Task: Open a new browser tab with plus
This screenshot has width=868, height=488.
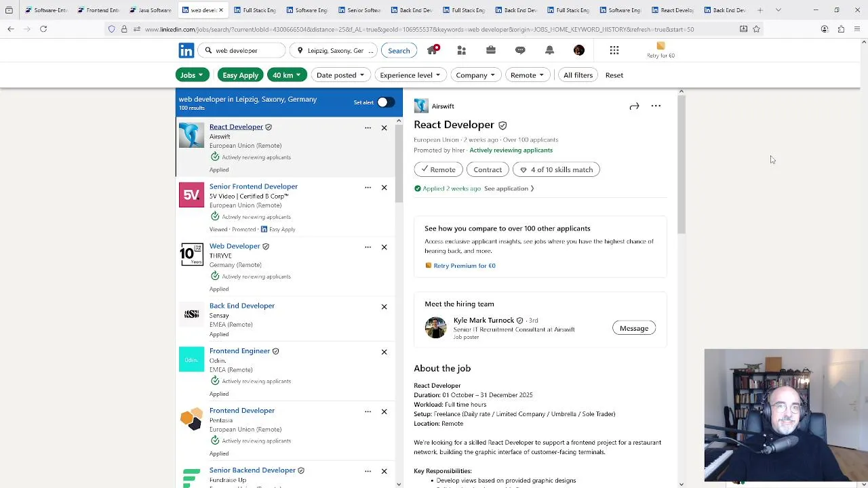Action: point(760,10)
